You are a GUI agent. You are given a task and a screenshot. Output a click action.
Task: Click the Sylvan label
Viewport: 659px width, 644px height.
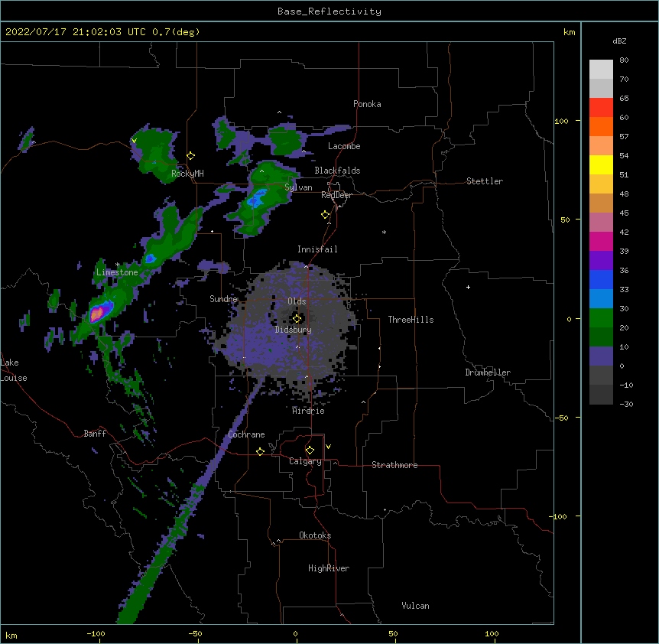[x=298, y=187]
